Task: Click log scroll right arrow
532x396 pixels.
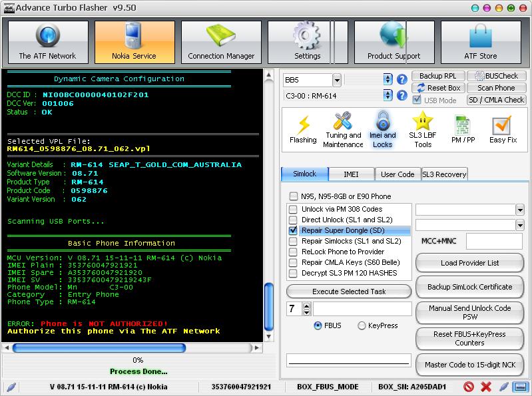Action: (x=257, y=348)
